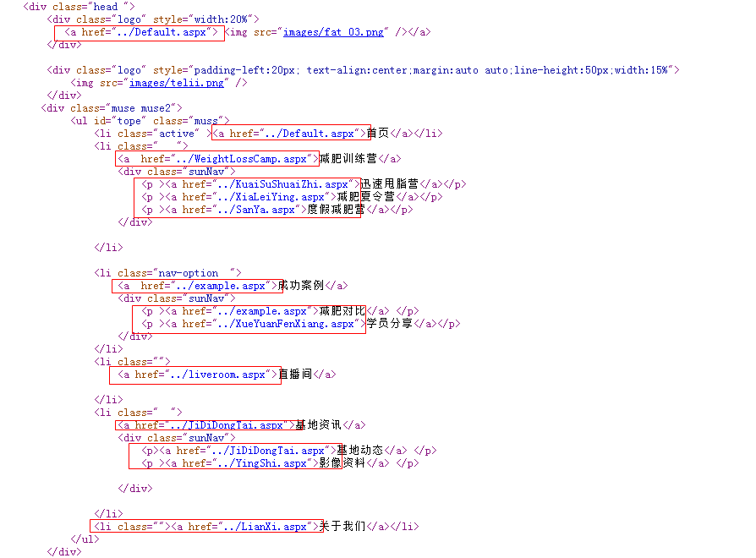This screenshot has width=756, height=558.
Task: Click the ../XueYuanFenXiang.aspx href value
Action: click(x=286, y=324)
